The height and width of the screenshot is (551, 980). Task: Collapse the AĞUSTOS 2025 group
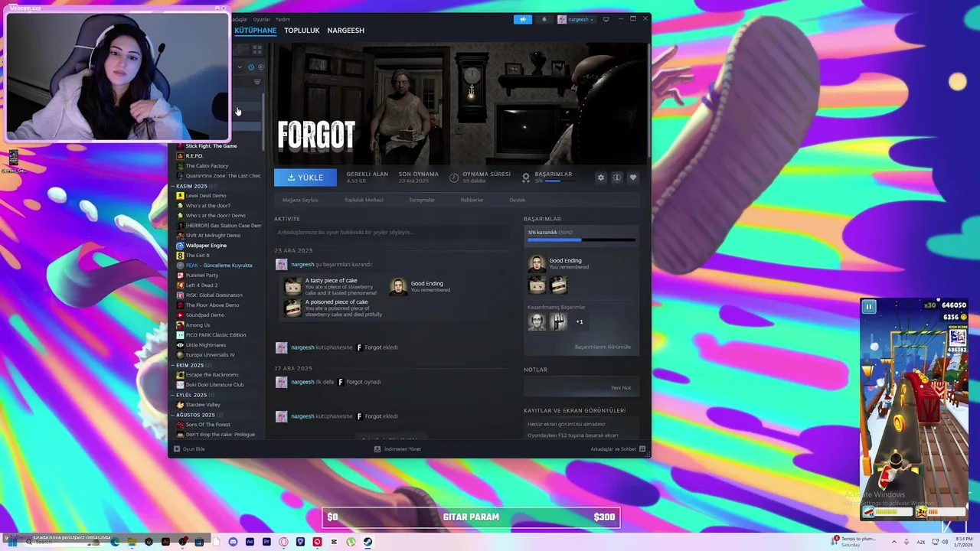click(173, 415)
